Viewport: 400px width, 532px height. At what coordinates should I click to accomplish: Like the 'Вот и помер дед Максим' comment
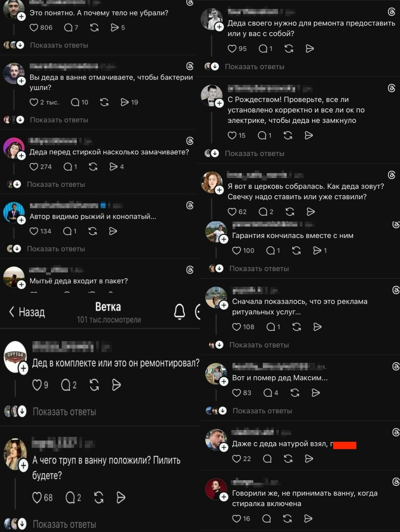[237, 393]
